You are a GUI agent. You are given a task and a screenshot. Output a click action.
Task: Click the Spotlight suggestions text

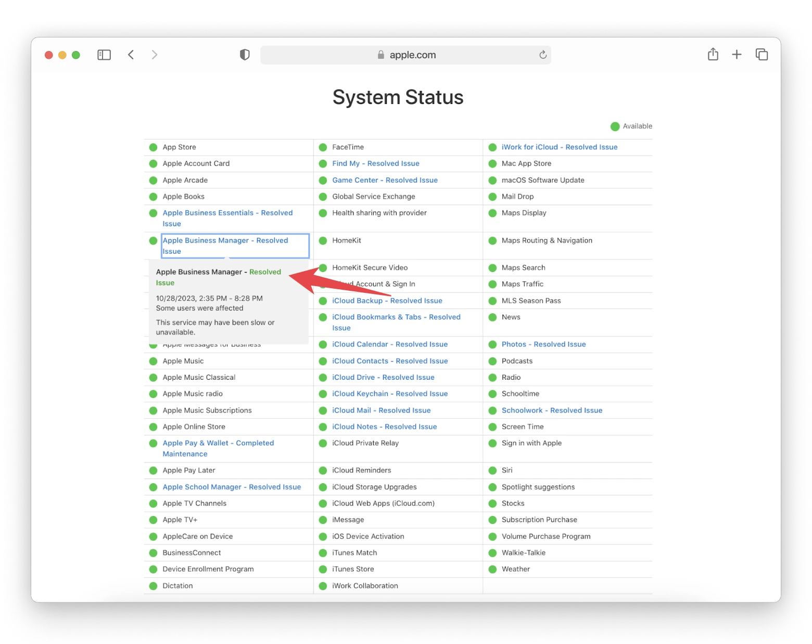coord(538,487)
